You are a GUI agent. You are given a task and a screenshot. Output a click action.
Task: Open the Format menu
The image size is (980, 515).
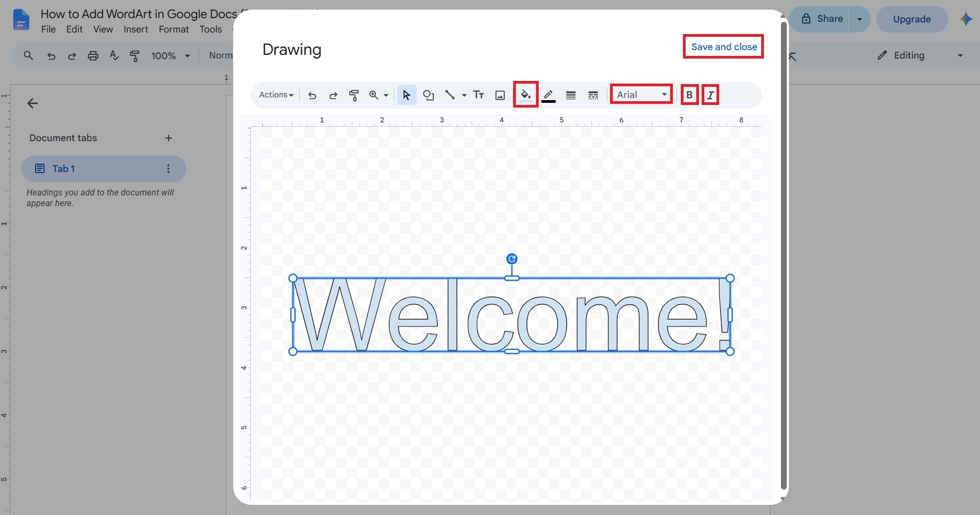tap(174, 29)
